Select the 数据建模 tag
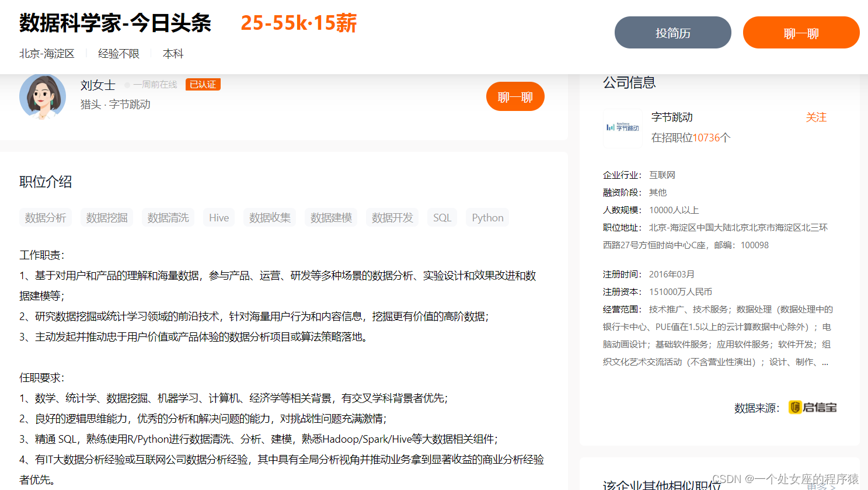 click(x=331, y=218)
